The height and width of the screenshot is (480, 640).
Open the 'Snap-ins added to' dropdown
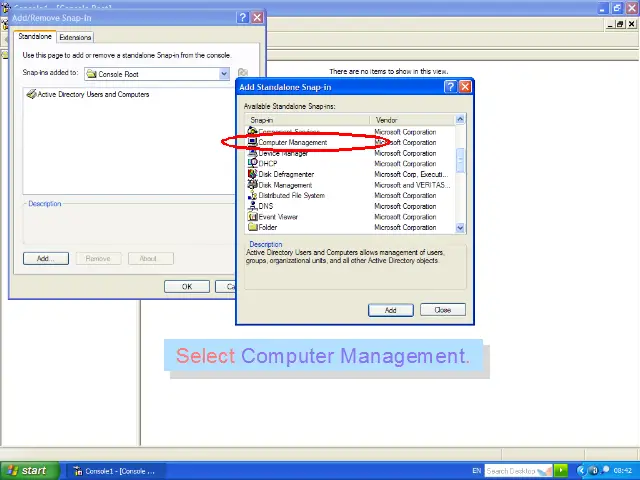[x=225, y=74]
